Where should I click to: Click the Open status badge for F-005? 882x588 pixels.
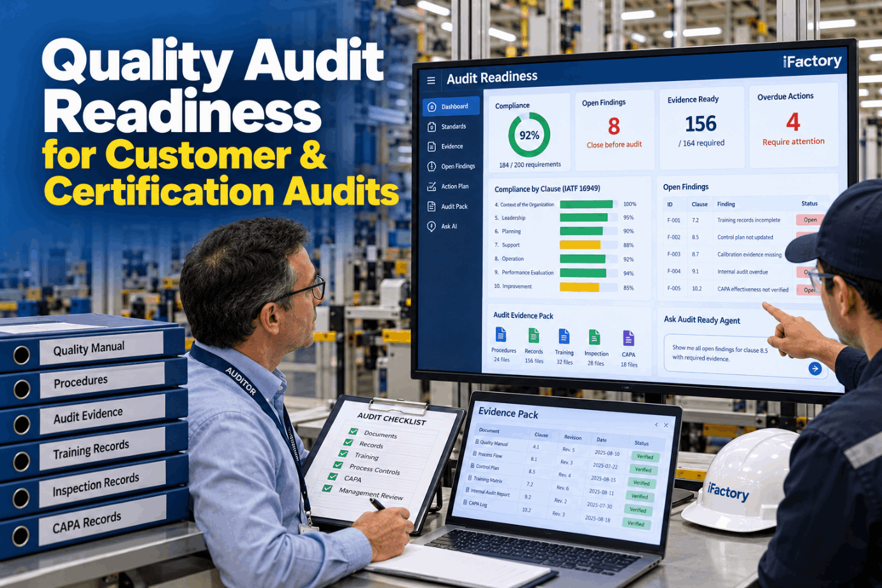coord(808,290)
